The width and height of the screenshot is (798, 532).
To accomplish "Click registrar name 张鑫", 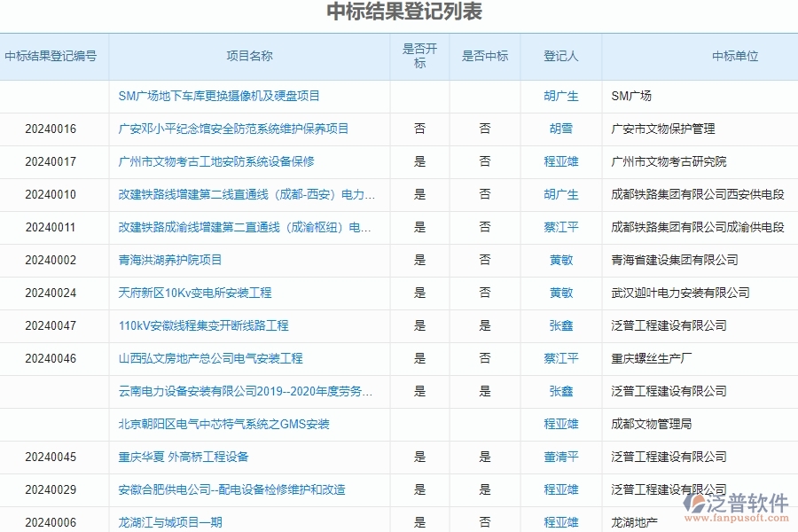I will pos(559,325).
